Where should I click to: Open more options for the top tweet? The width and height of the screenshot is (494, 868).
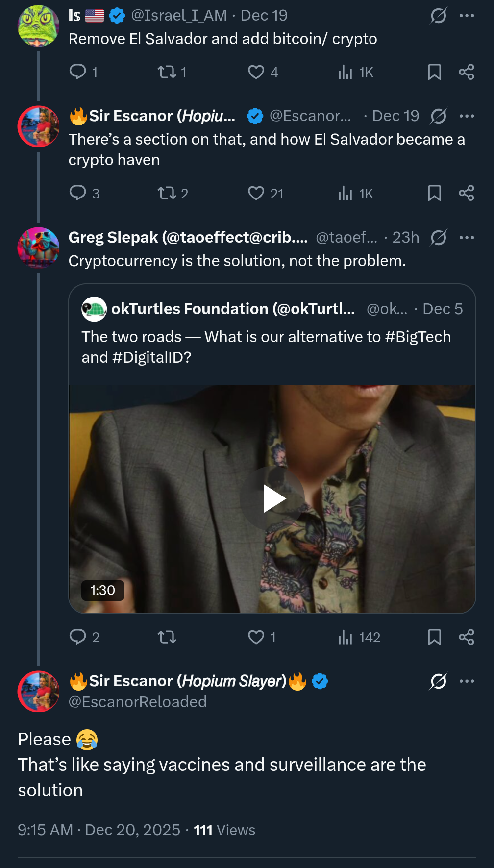(x=467, y=15)
